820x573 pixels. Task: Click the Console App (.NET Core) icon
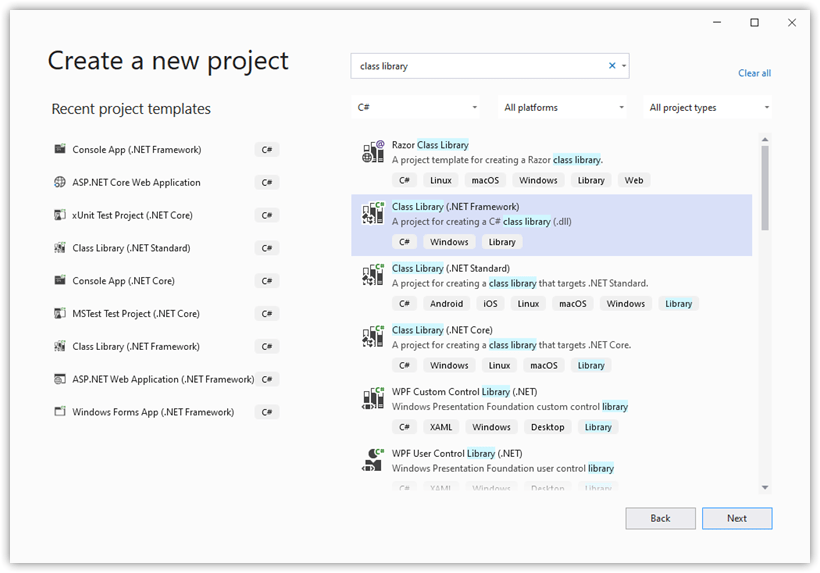(x=60, y=280)
